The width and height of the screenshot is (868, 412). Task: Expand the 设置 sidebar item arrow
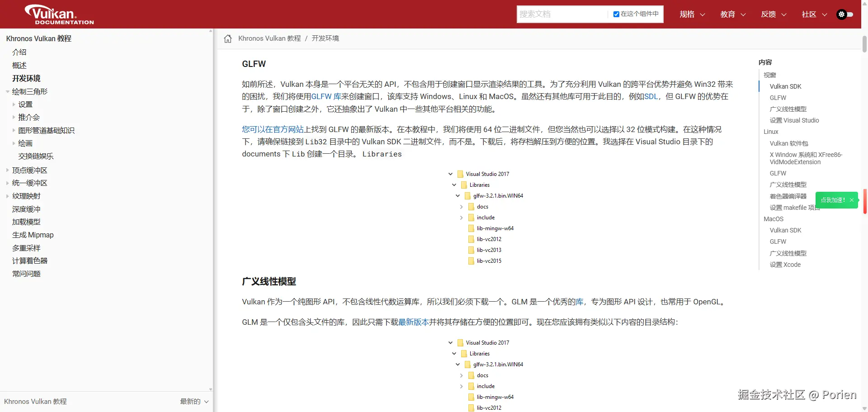[x=14, y=104]
